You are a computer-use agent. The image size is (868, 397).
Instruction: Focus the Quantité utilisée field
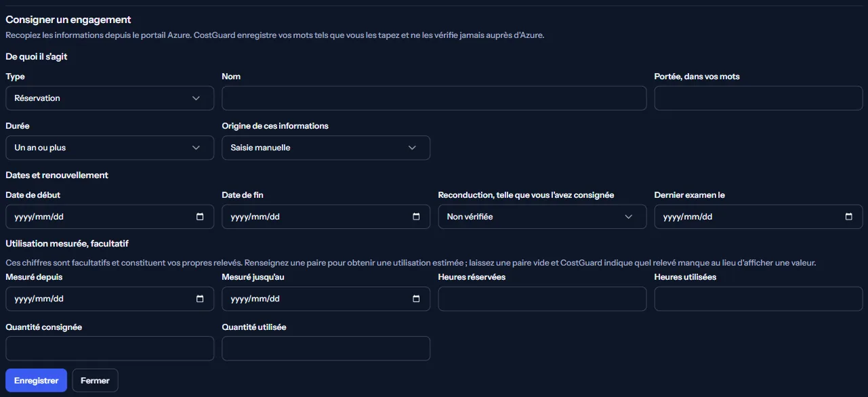pos(326,348)
